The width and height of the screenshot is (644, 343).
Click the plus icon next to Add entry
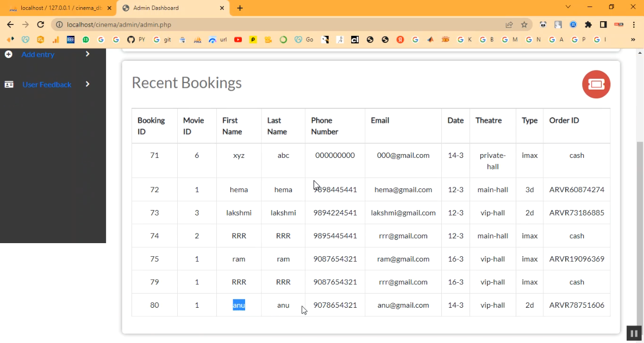(x=8, y=54)
